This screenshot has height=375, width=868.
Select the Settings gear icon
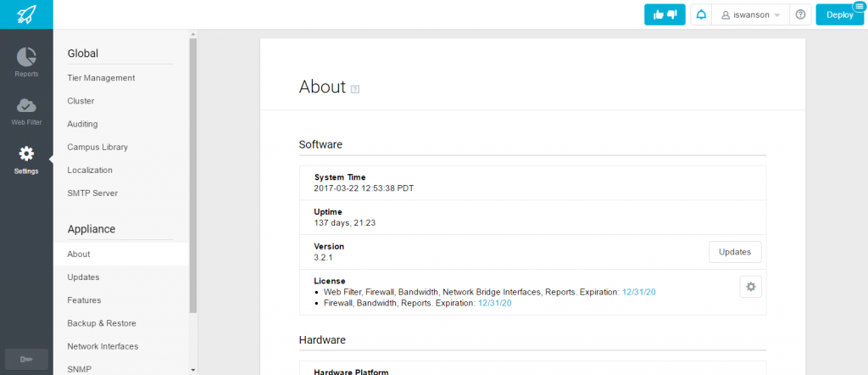pos(26,154)
